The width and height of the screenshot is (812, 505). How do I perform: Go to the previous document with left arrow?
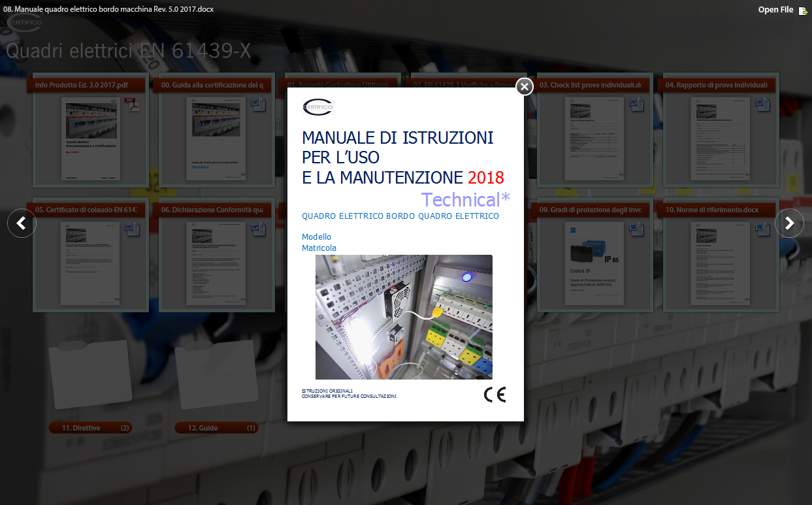point(22,223)
